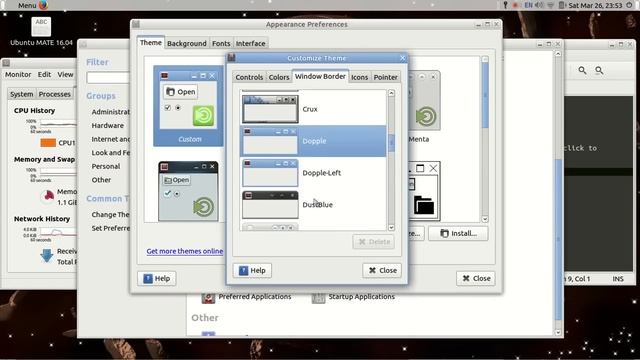Click the X on Customize Theme title bar
Image resolution: width=640 pixels, height=360 pixels.
(402, 58)
